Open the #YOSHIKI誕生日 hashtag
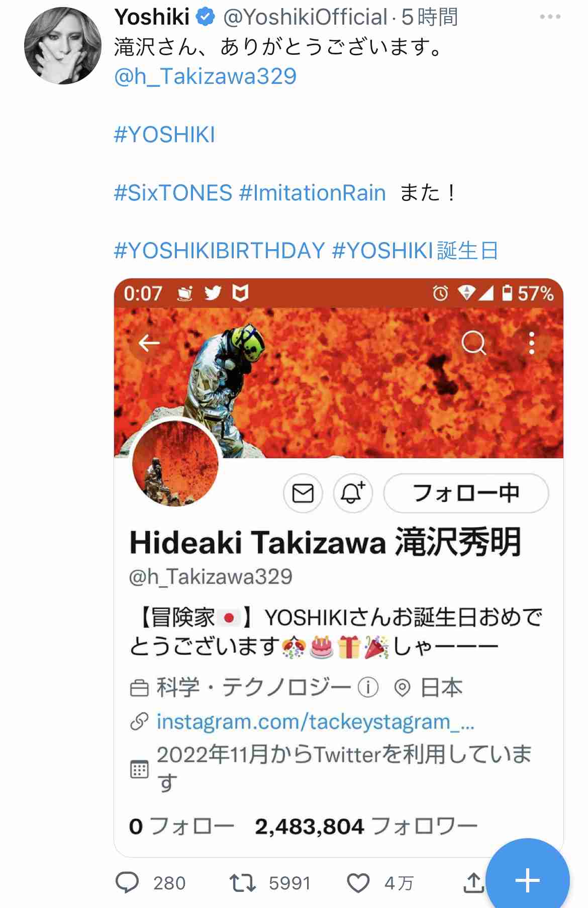 click(x=415, y=250)
